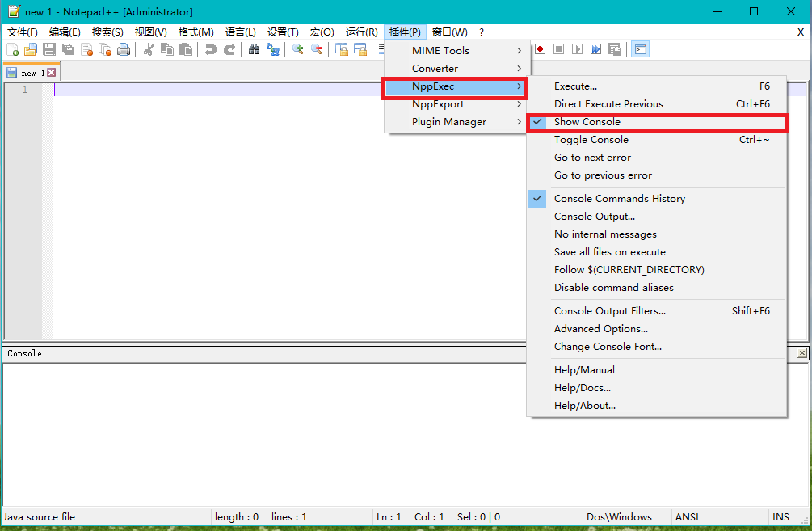Open the 视图(V) menu

pyautogui.click(x=151, y=32)
